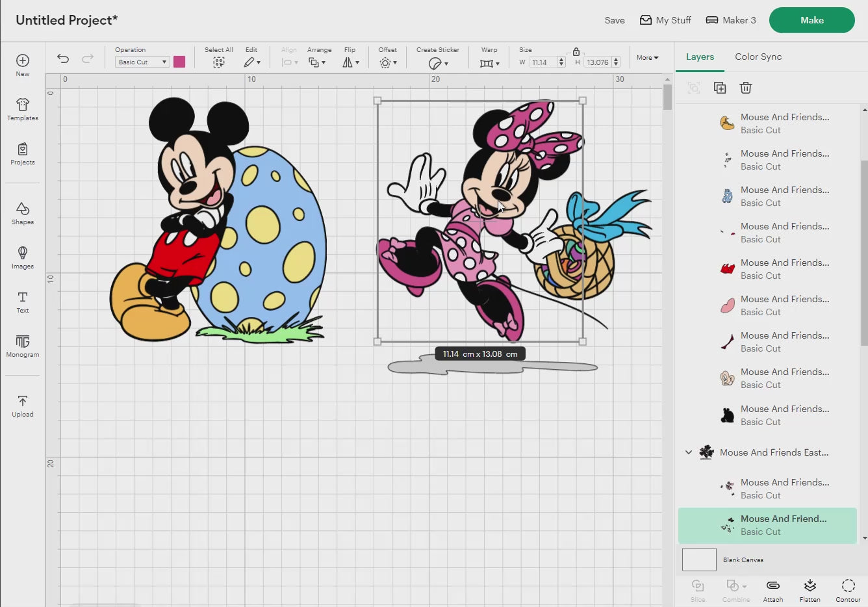The height and width of the screenshot is (607, 868).
Task: Collapse the Mouse And Friends East... group
Action: point(689,452)
